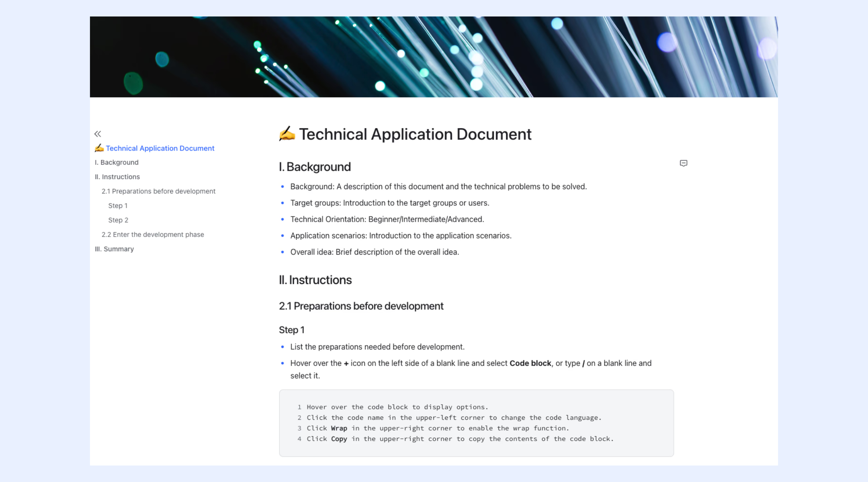The width and height of the screenshot is (868, 482).
Task: Select Step 1 in the outline
Action: (118, 206)
